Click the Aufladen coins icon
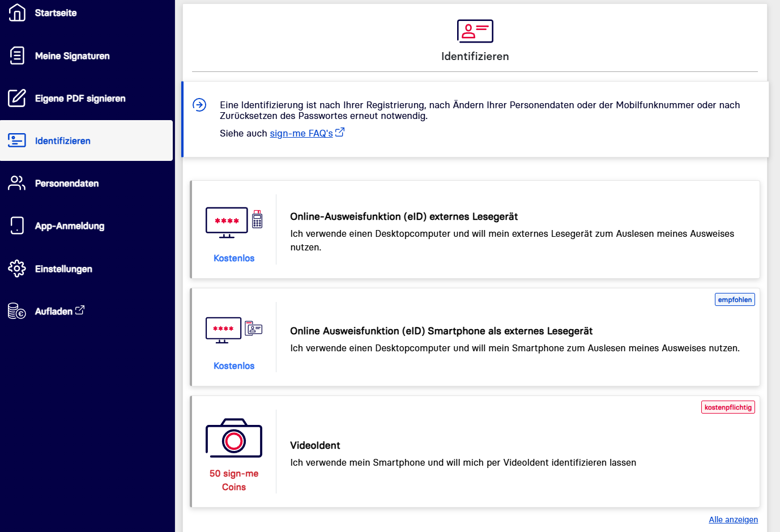The height and width of the screenshot is (532, 780). coord(17,311)
